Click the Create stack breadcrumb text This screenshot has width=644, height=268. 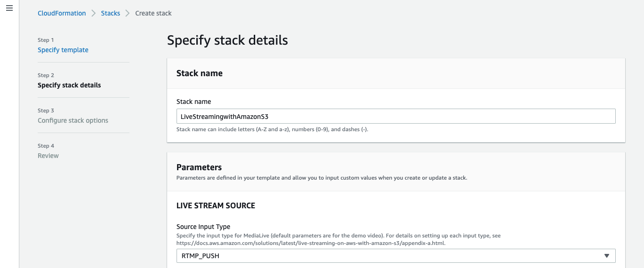click(x=153, y=13)
